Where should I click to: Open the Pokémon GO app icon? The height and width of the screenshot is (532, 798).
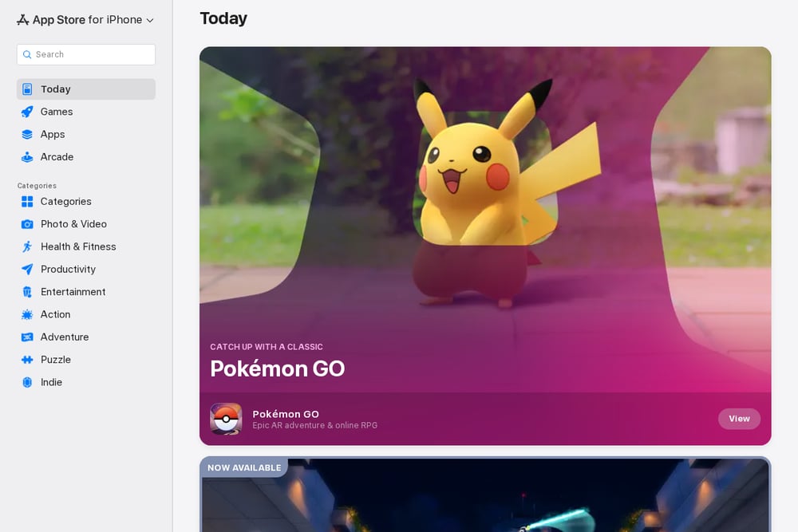(226, 419)
